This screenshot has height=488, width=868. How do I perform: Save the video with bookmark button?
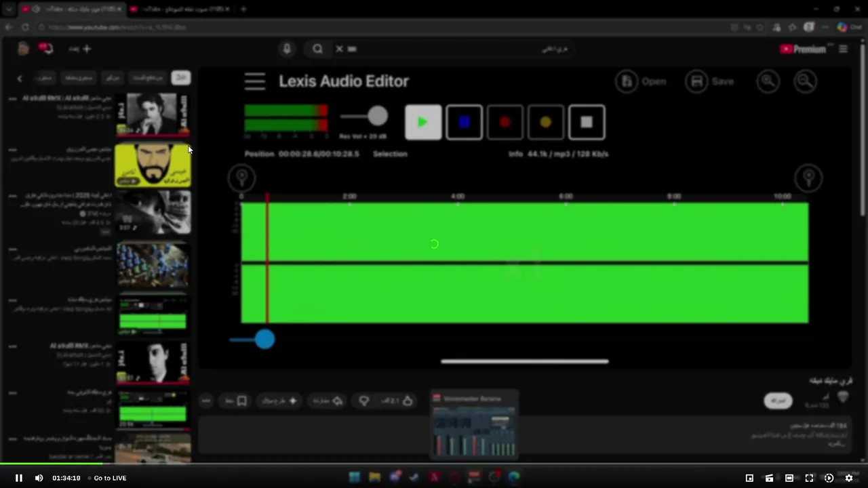236,401
